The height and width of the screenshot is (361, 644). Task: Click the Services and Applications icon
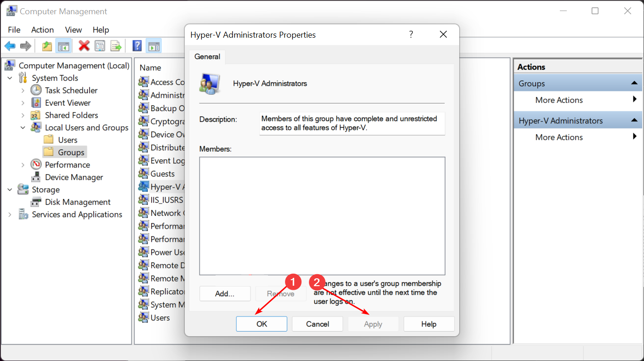tap(23, 214)
